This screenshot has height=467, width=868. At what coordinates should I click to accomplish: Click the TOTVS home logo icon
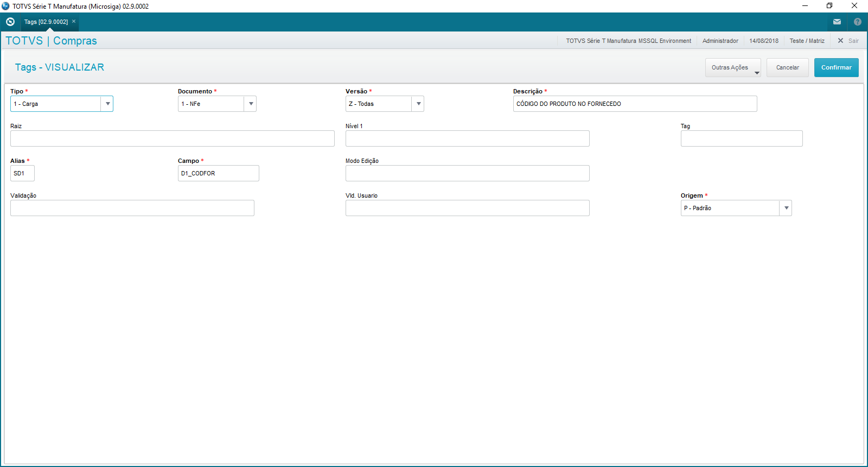tap(10, 22)
